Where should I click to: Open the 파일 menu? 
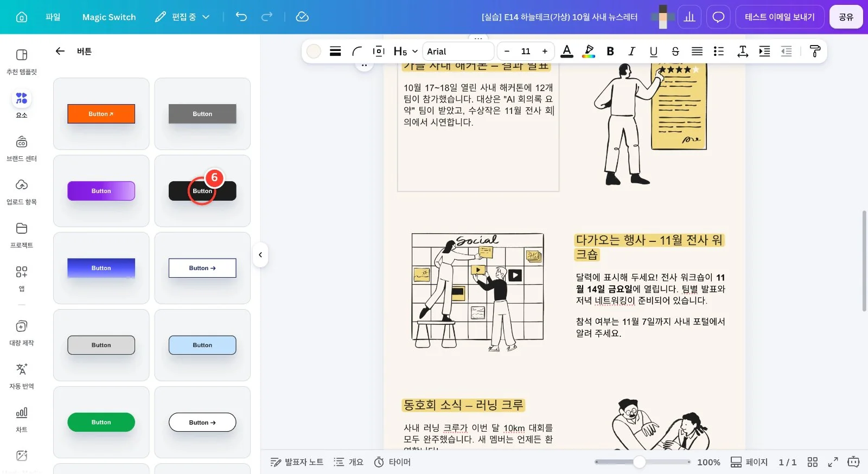pos(53,17)
